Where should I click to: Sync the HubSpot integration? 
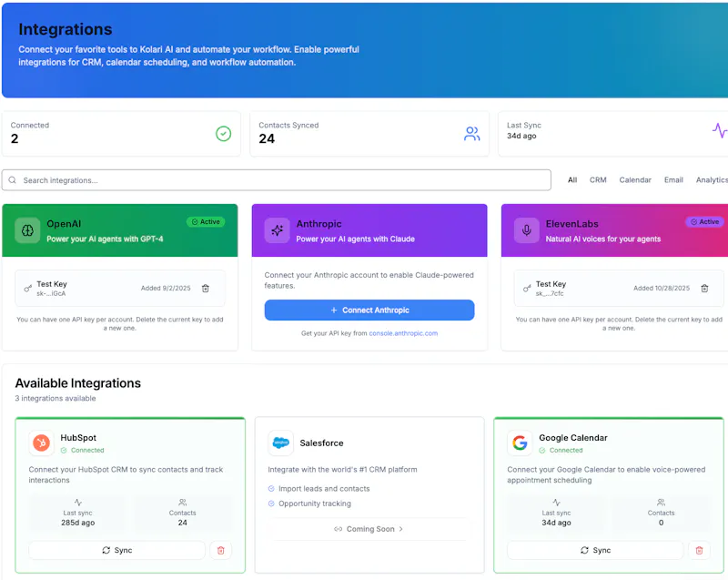coord(117,550)
